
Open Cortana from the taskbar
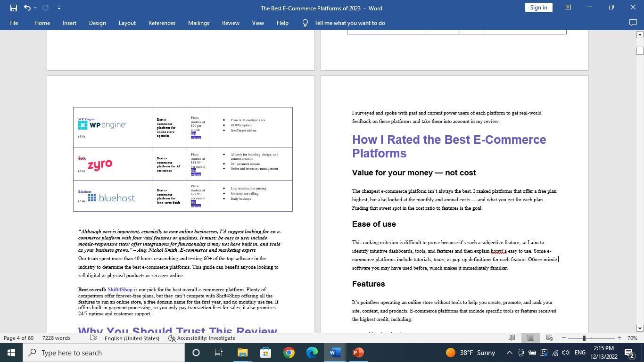(196, 353)
